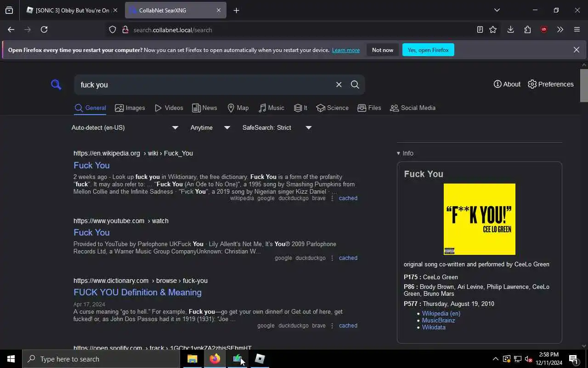The width and height of the screenshot is (588, 368).
Task: Switch to Map search category
Action: point(238,108)
